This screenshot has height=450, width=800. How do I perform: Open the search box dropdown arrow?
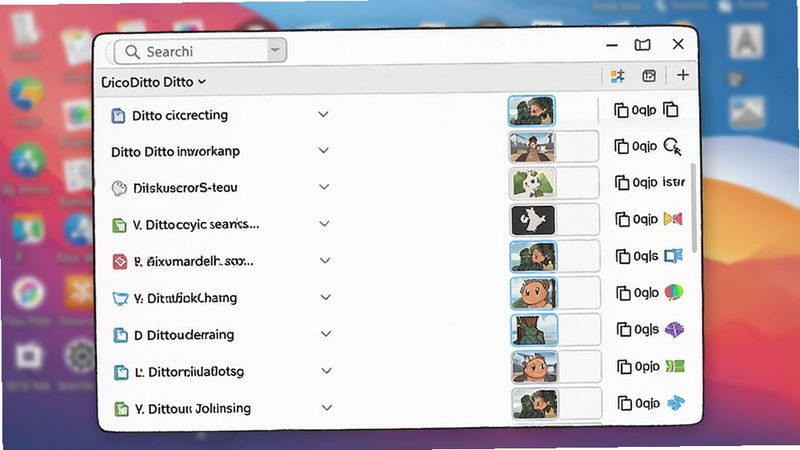click(275, 51)
